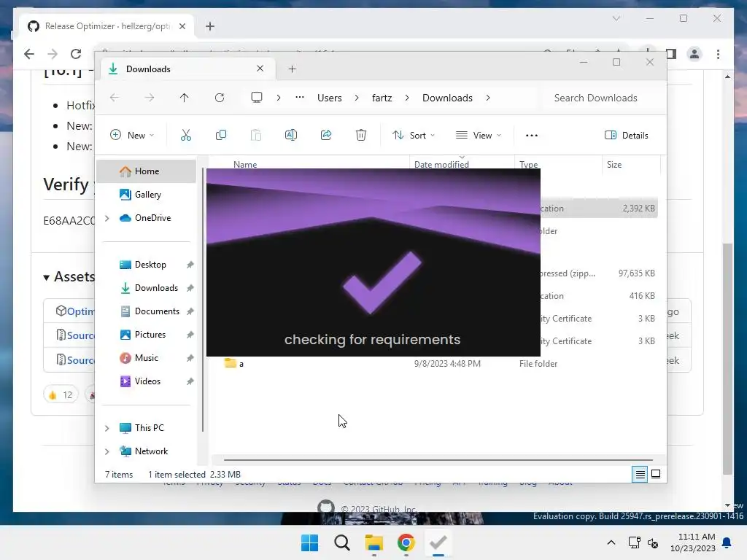
Task: Open the See more ellipsis in Explorer toolbar
Action: point(532,135)
